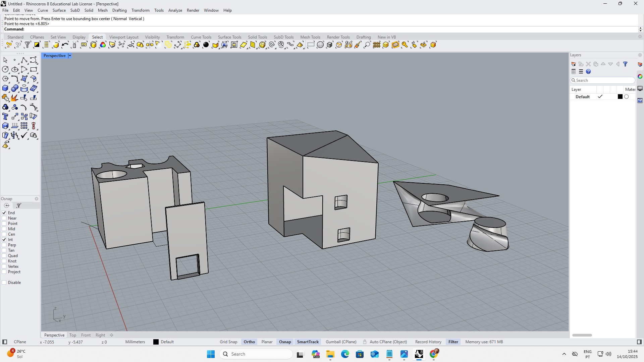Uncheck the End osnap checkbox

(4, 213)
